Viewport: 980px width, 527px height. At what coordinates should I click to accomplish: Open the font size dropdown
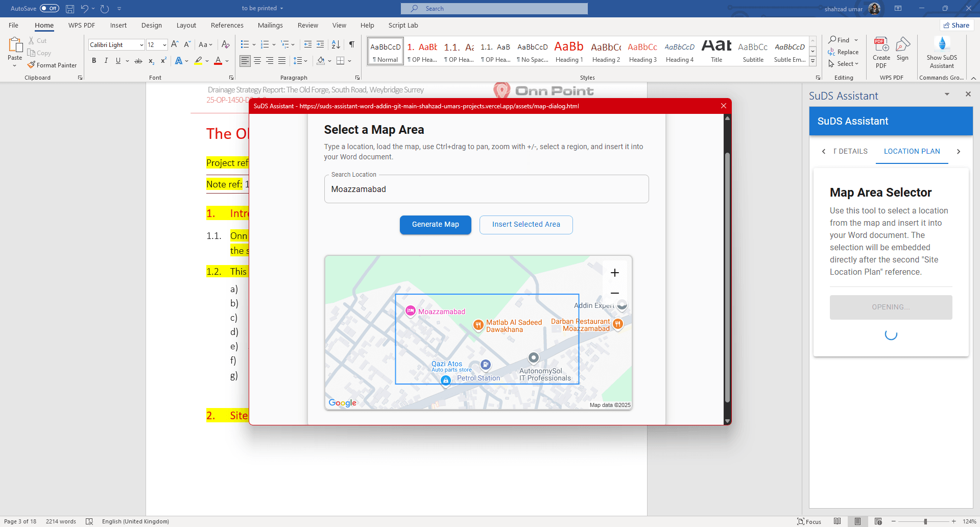pos(164,45)
